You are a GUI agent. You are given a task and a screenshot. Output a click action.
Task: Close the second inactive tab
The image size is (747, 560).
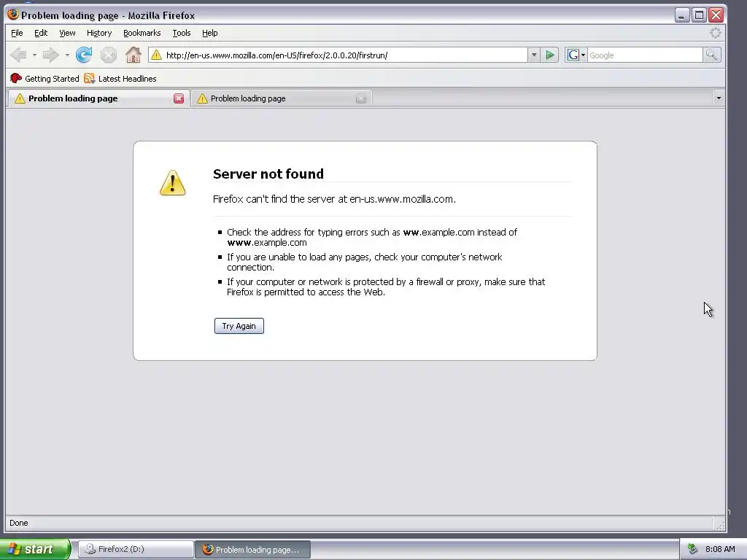click(x=361, y=98)
